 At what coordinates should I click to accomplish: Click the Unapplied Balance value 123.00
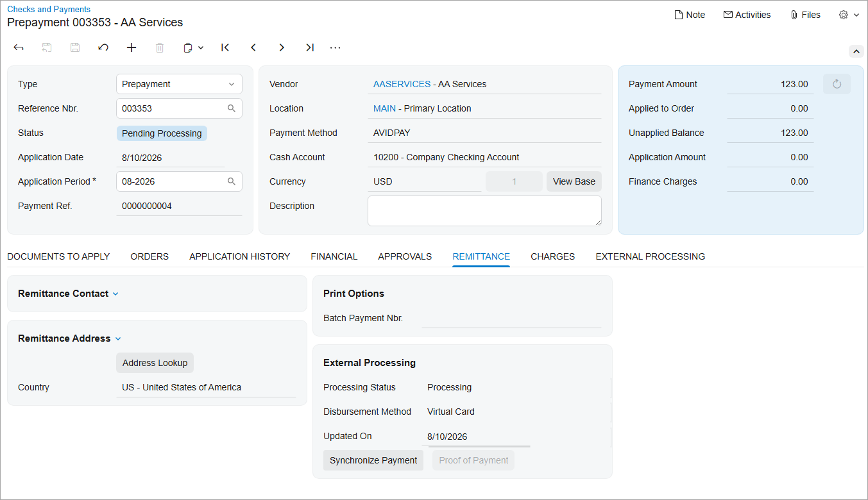[794, 133]
